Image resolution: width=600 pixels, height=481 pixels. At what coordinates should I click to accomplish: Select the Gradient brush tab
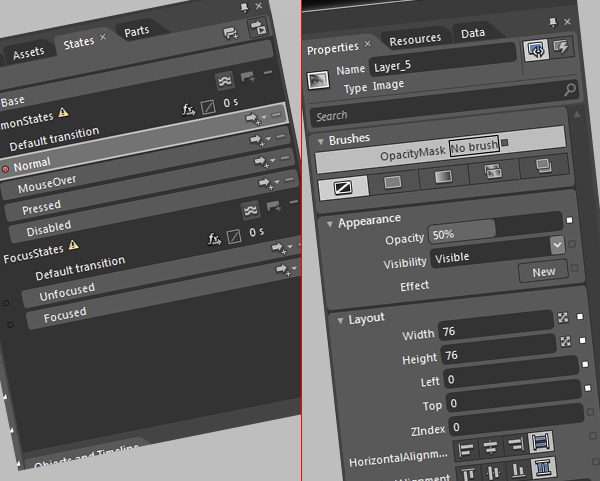(443, 176)
